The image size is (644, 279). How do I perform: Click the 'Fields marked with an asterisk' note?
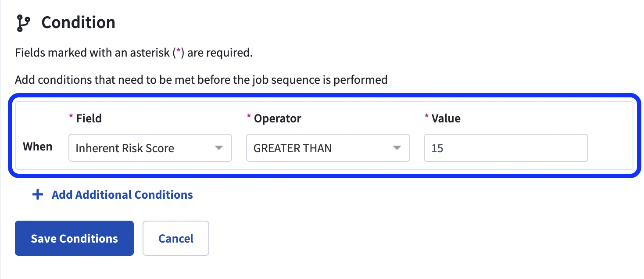point(134,53)
